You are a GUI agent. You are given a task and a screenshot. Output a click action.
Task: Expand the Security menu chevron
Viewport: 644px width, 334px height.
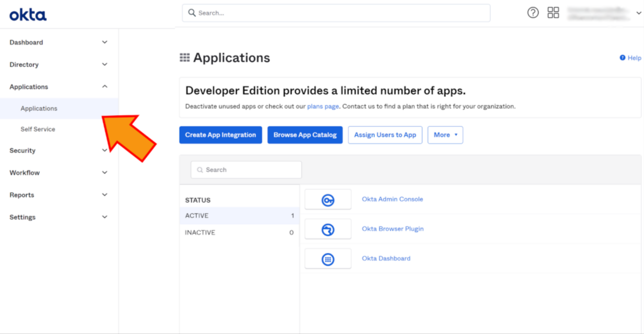click(105, 150)
